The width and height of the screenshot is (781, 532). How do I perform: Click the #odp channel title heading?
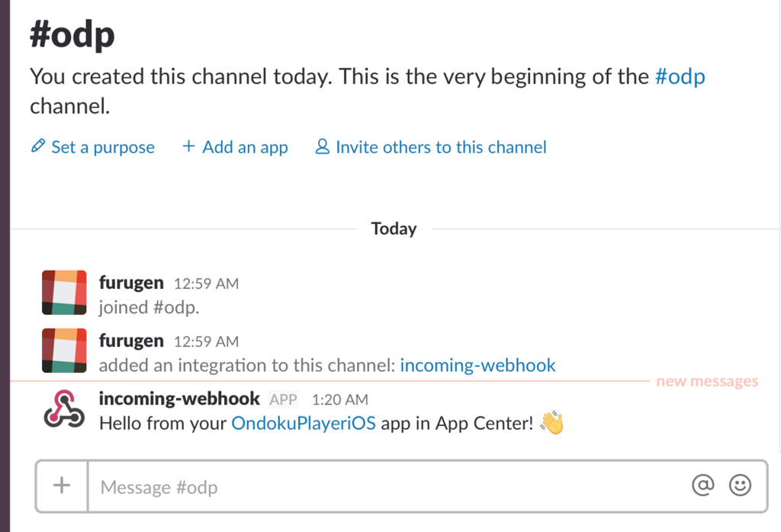click(72, 36)
